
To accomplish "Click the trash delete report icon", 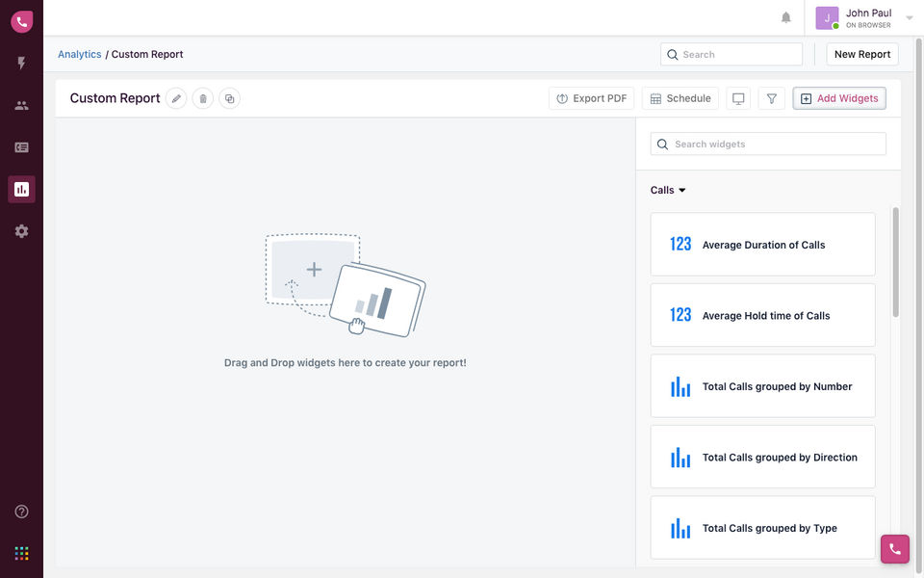I will click(202, 98).
